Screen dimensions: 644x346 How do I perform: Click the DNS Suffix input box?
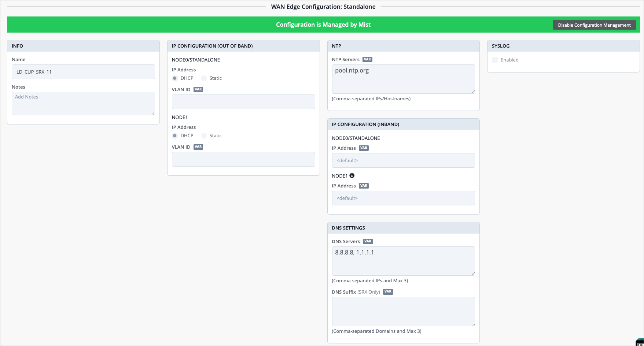click(x=403, y=311)
